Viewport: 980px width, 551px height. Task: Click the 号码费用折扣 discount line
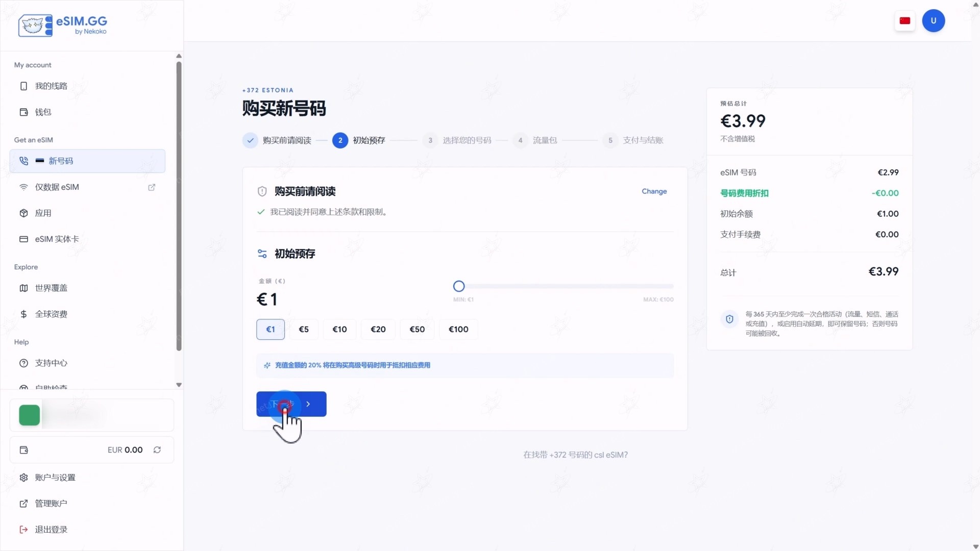tap(809, 193)
